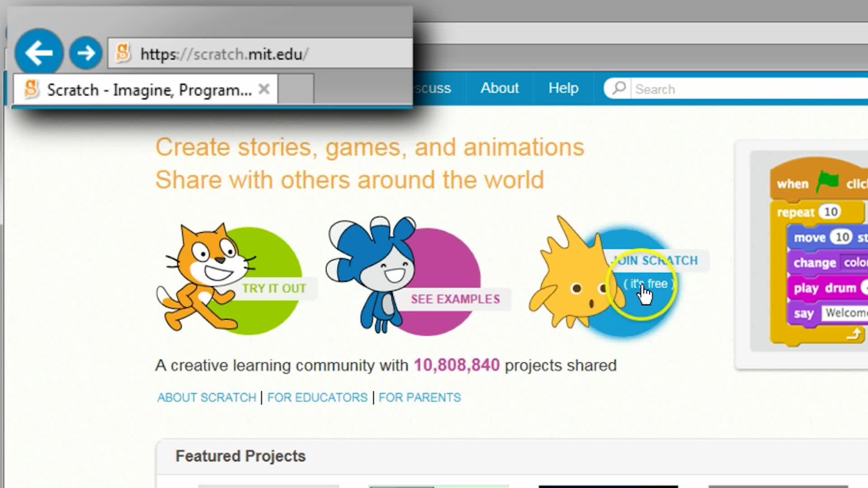Open the Help navigation item
This screenshot has width=868, height=488.
point(563,89)
